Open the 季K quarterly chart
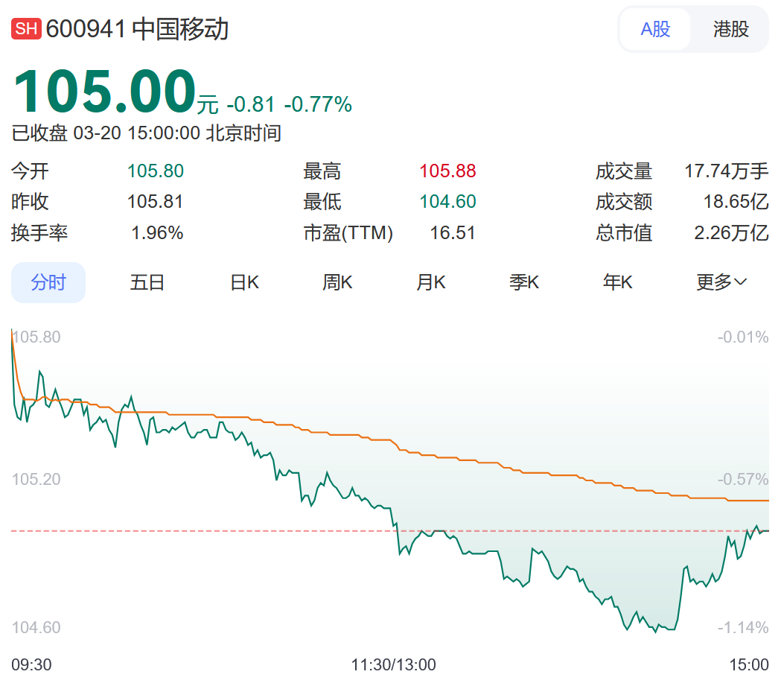Viewport: 784px width, 689px height. (x=524, y=283)
